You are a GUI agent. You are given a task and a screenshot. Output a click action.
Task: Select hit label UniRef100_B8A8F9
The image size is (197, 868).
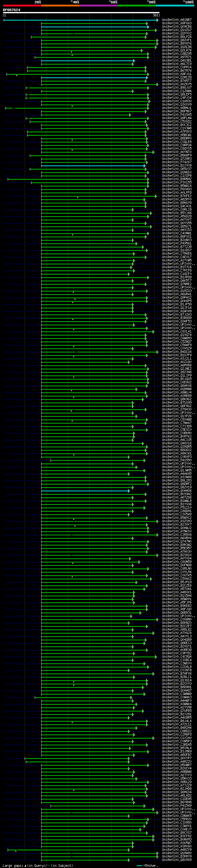[176, 156]
